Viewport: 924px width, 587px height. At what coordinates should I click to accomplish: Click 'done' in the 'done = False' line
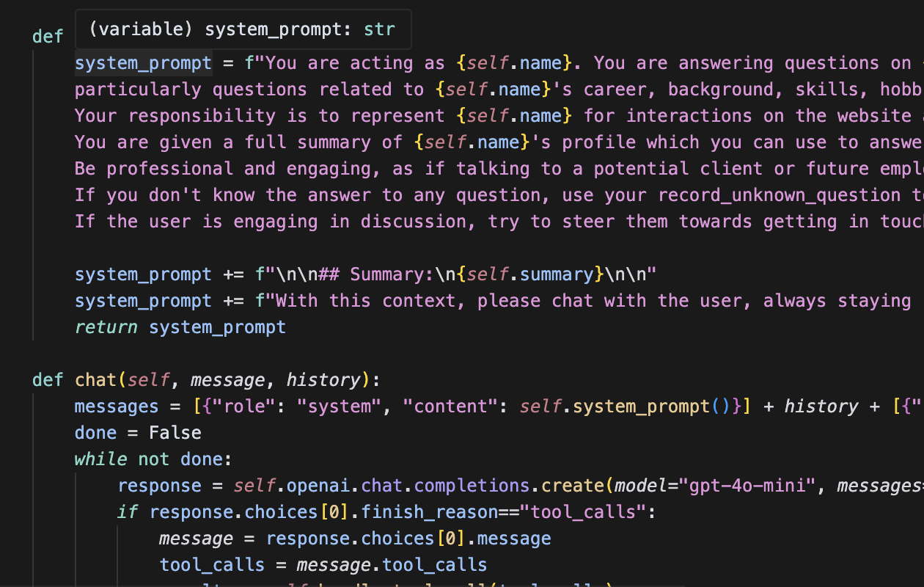pyautogui.click(x=96, y=433)
